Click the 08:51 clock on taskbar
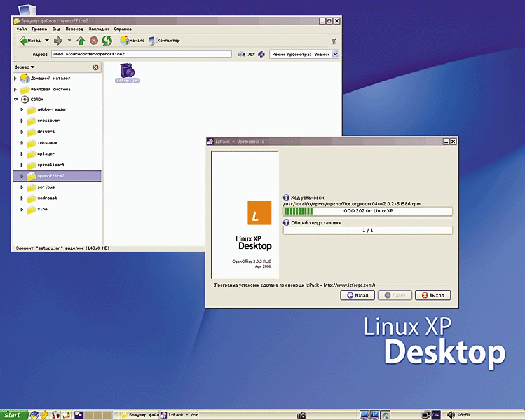Image resolution: width=525 pixels, height=420 pixels. pyautogui.click(x=464, y=415)
